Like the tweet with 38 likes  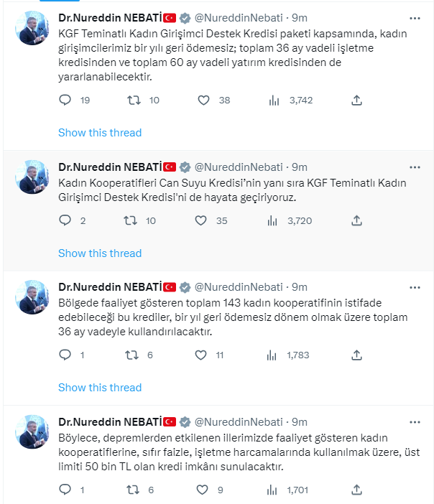(203, 101)
